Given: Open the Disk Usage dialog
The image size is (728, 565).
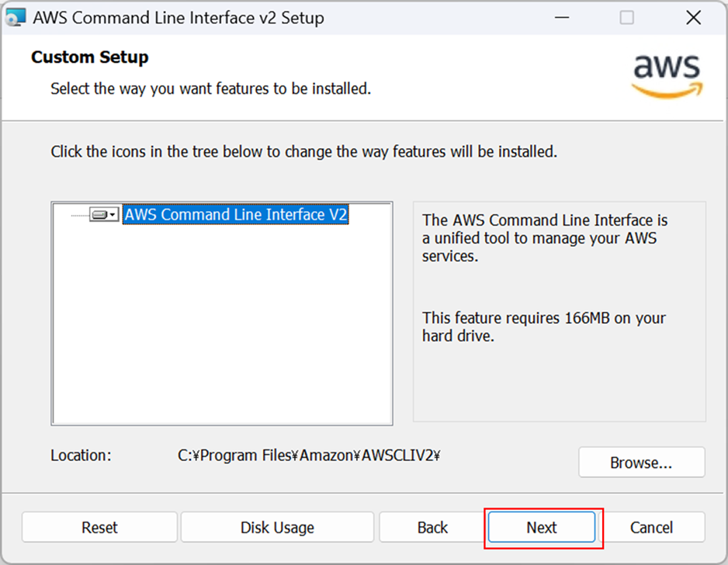Looking at the screenshot, I should pyautogui.click(x=277, y=528).
